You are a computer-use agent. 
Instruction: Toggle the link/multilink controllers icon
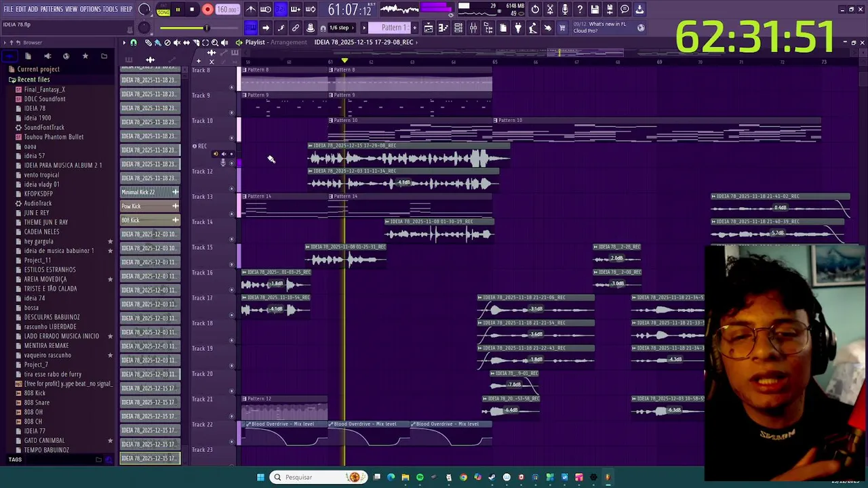(296, 28)
